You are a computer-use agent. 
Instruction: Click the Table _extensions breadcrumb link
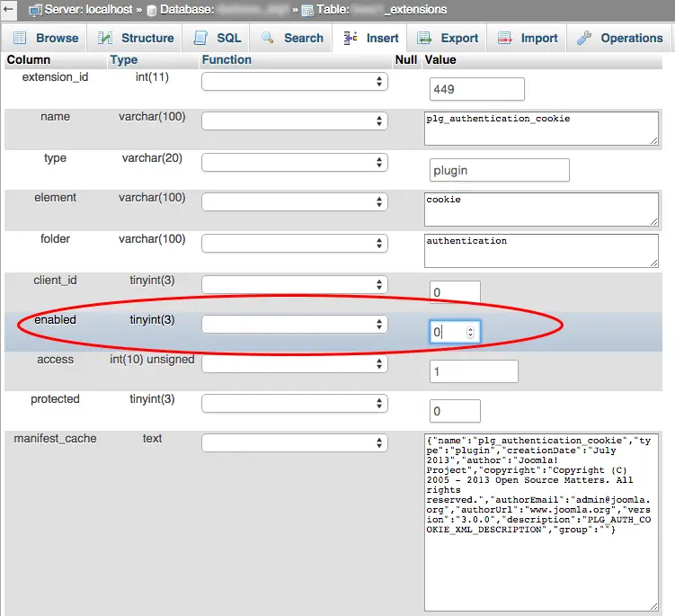click(x=382, y=10)
